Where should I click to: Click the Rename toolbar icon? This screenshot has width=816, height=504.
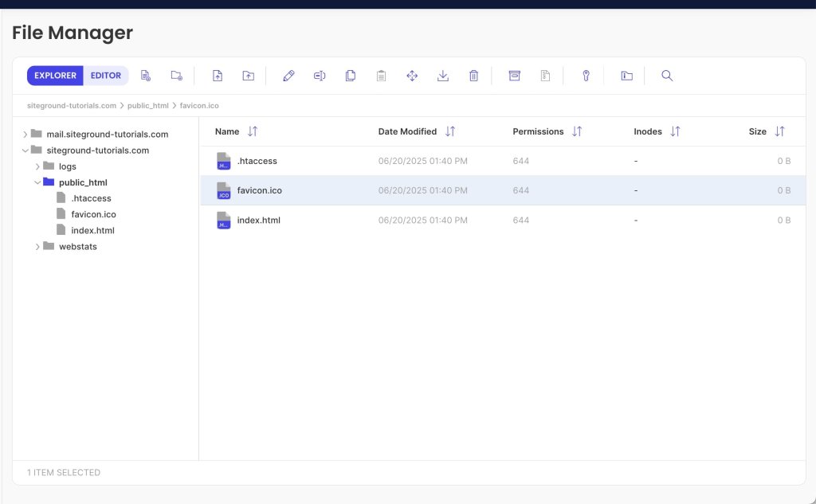point(320,76)
